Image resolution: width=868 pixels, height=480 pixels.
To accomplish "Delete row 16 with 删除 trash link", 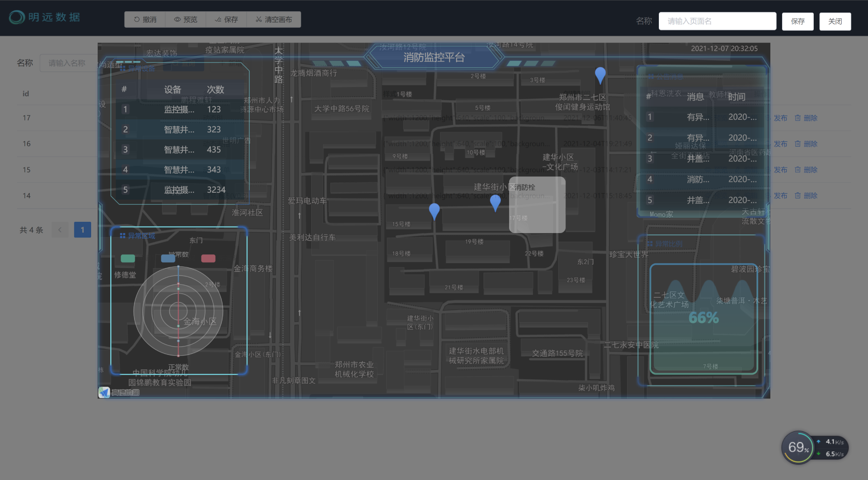I will pyautogui.click(x=806, y=144).
